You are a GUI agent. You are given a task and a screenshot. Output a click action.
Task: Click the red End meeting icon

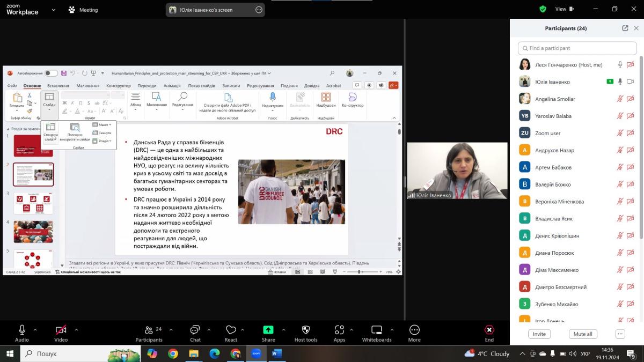(x=489, y=330)
